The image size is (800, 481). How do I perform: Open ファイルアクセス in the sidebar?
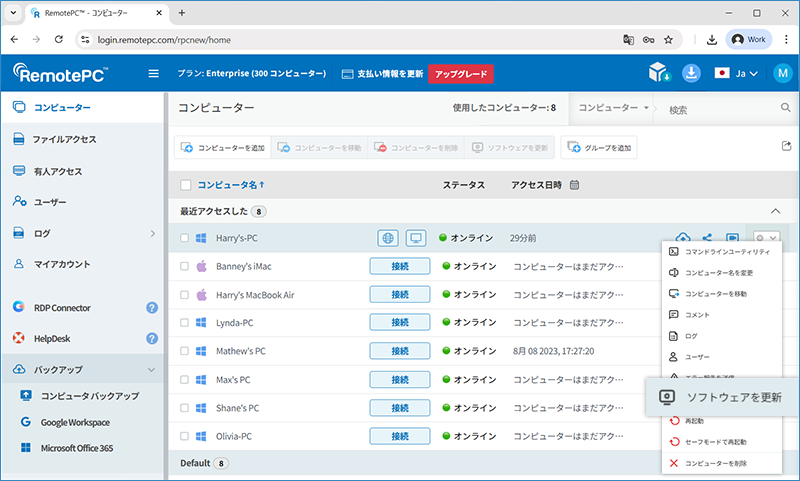coord(83,139)
